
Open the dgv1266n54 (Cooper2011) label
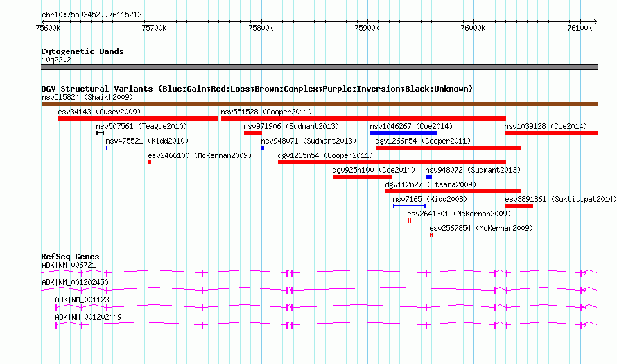[x=423, y=141]
